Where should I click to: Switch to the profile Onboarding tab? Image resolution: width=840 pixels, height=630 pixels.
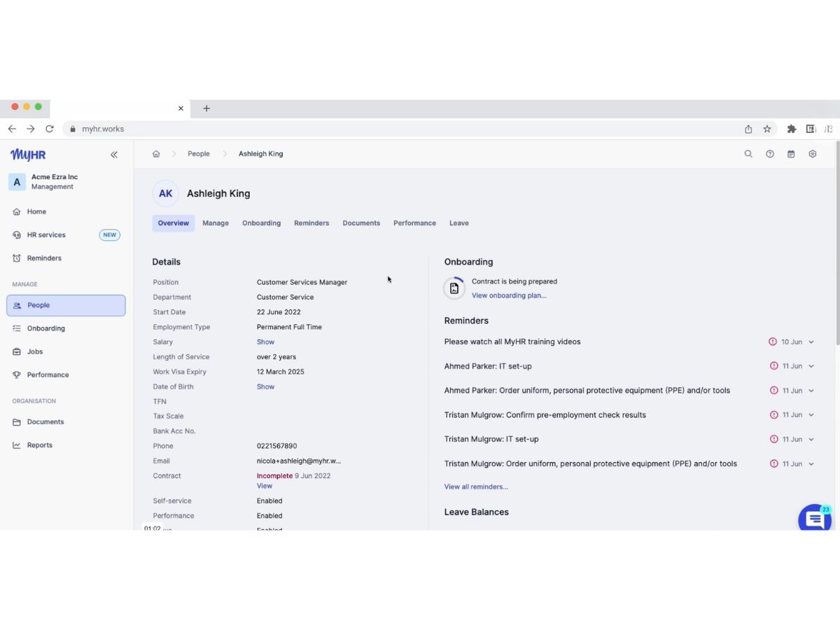click(x=262, y=223)
